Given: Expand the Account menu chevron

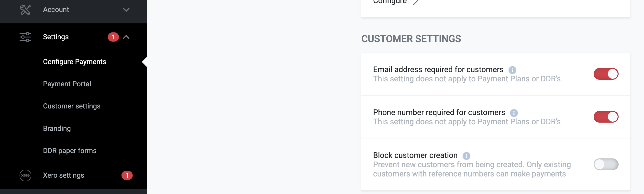Looking at the screenshot, I should coord(126,10).
